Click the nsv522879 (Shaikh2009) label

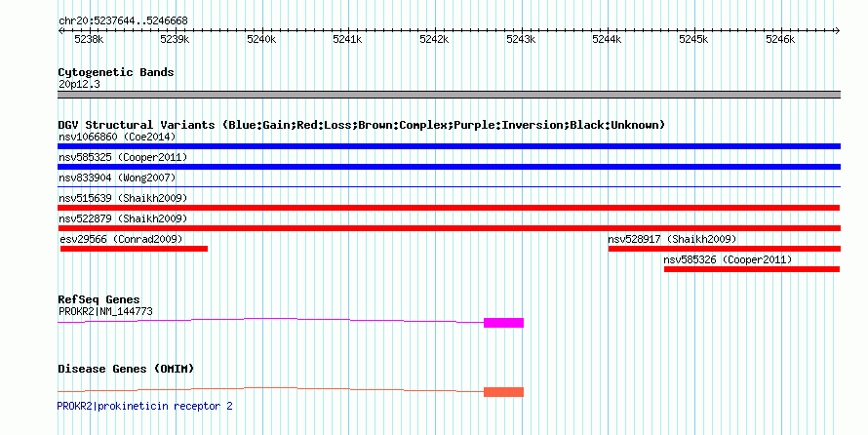(x=123, y=218)
